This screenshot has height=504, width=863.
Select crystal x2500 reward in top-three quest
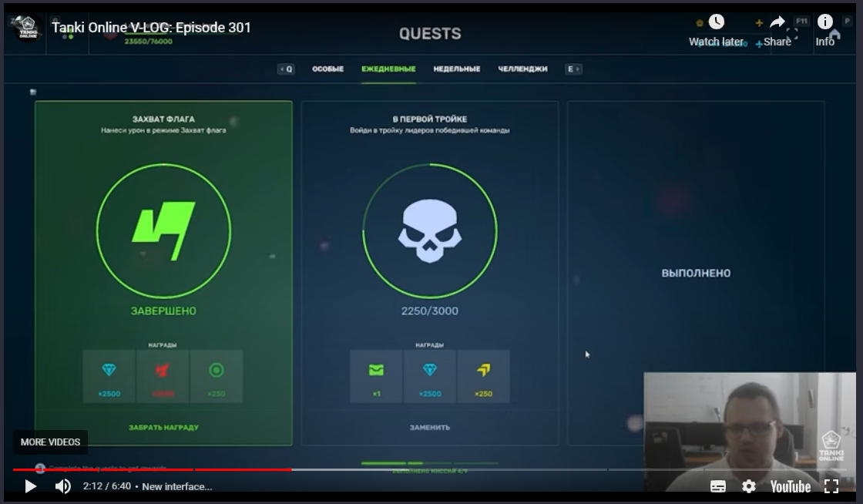click(x=430, y=376)
